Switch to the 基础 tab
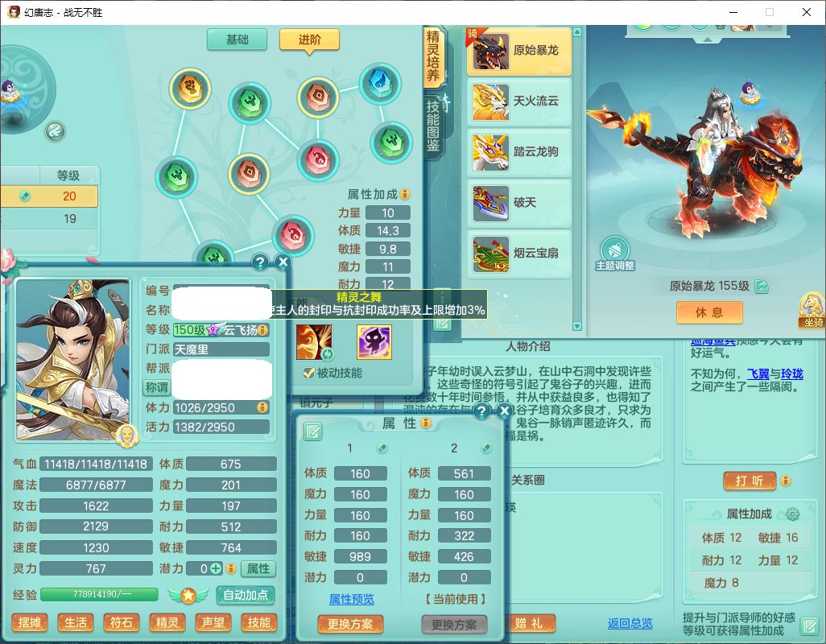This screenshot has width=826, height=644. coord(237,39)
